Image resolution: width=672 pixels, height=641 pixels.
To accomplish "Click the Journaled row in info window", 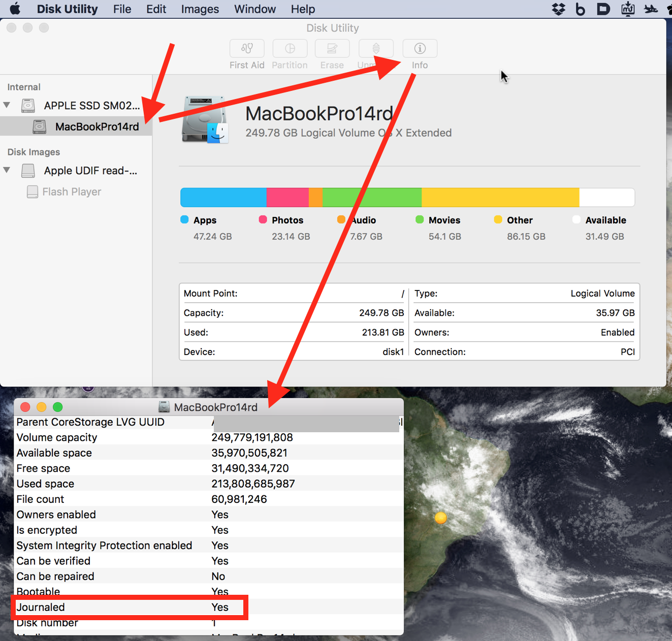I will click(209, 607).
